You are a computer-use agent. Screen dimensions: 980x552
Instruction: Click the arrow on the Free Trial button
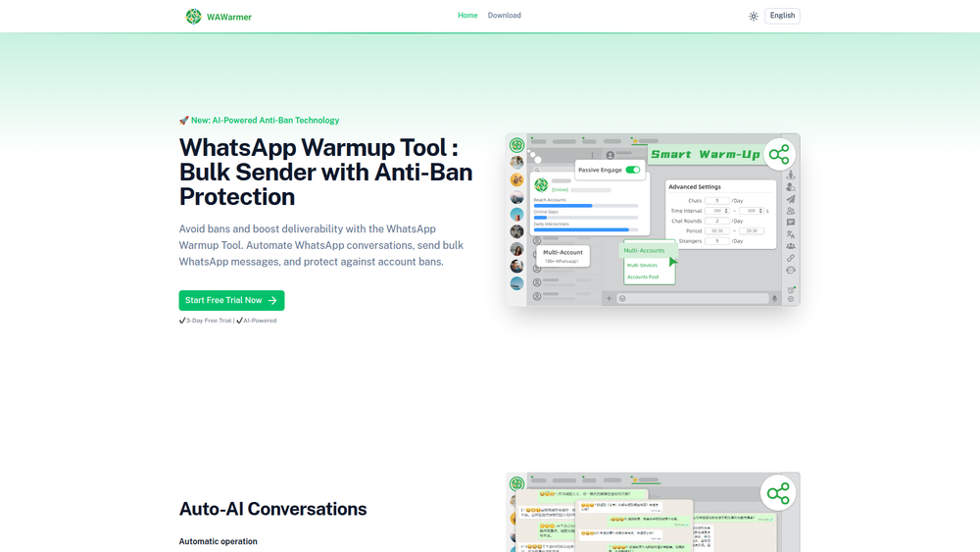272,301
